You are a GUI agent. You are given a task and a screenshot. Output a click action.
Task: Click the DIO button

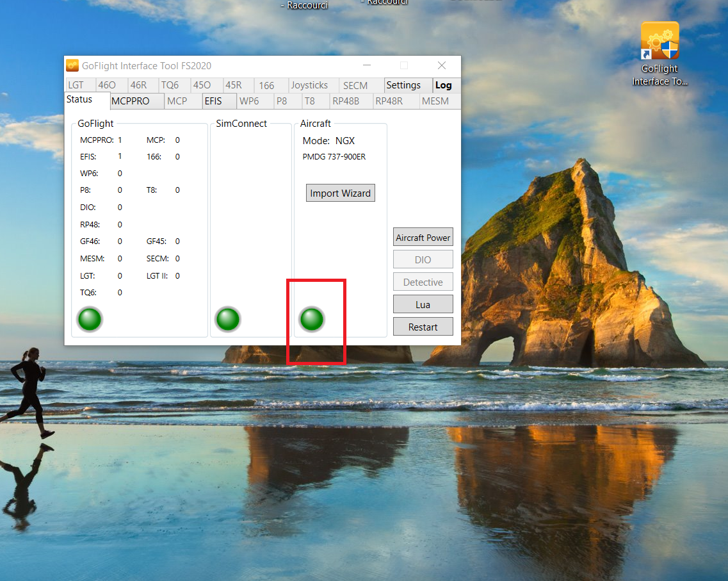tap(423, 259)
